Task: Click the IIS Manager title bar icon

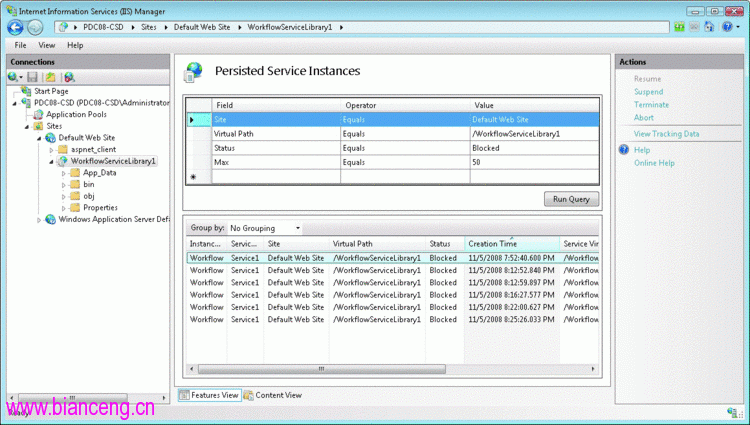Action: pos(11,11)
